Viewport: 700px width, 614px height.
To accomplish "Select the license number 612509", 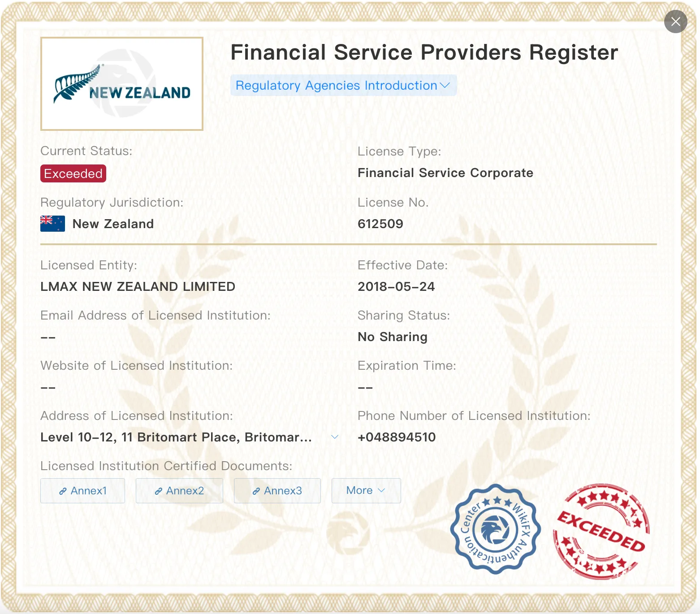I will pyautogui.click(x=380, y=224).
